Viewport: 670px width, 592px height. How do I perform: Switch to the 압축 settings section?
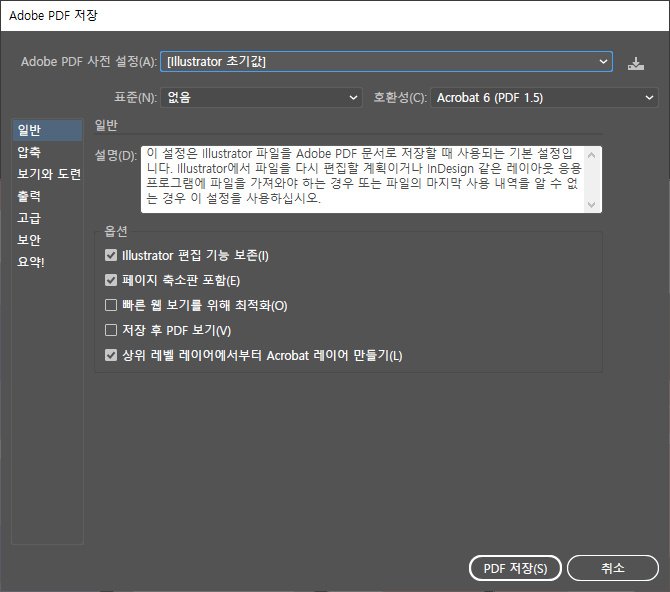tap(30, 152)
